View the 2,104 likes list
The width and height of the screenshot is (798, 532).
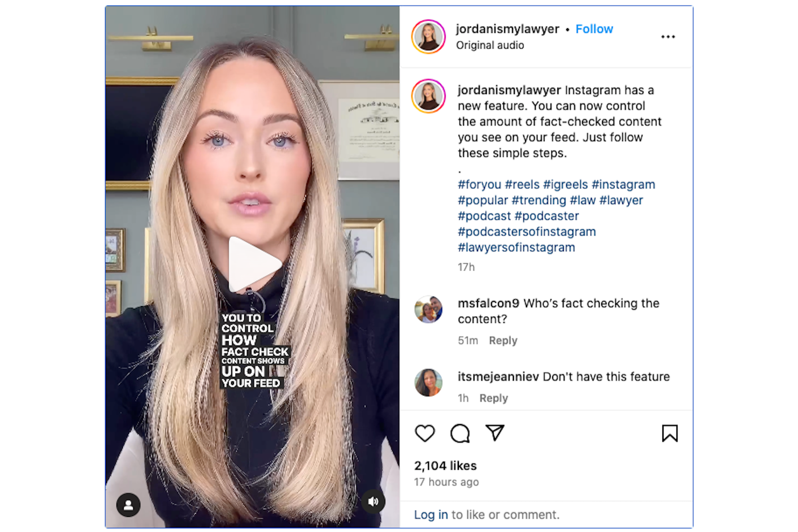coord(445,465)
